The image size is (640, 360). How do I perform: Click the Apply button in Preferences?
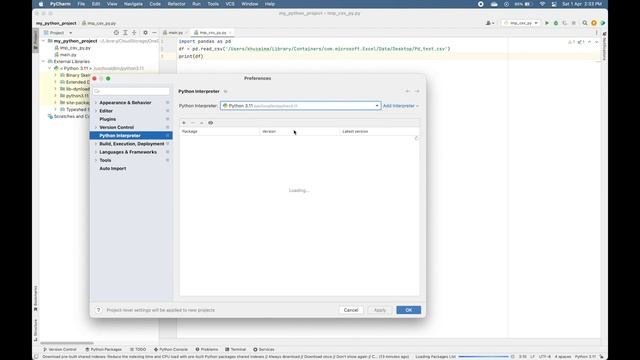tap(380, 310)
